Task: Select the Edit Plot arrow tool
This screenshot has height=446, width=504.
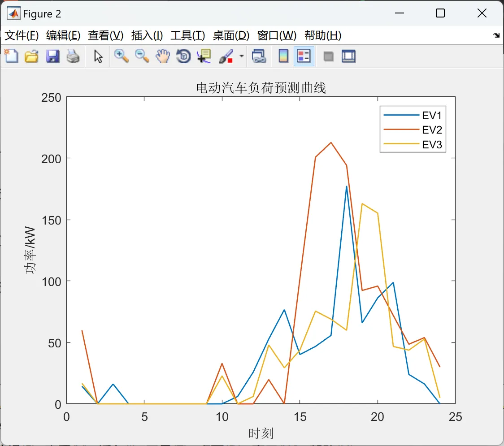Action: pos(98,56)
